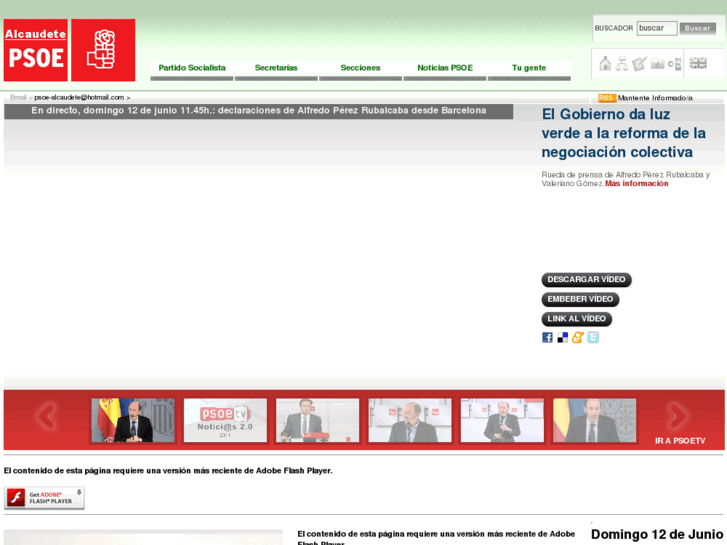
Task: Share the video on Facebook
Action: (x=547, y=338)
